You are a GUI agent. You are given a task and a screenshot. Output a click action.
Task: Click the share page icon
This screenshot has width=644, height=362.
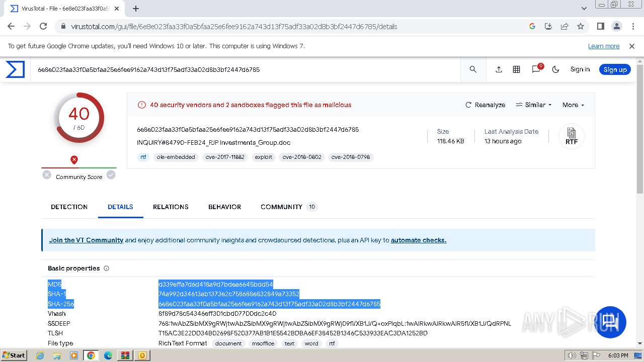[x=565, y=26]
